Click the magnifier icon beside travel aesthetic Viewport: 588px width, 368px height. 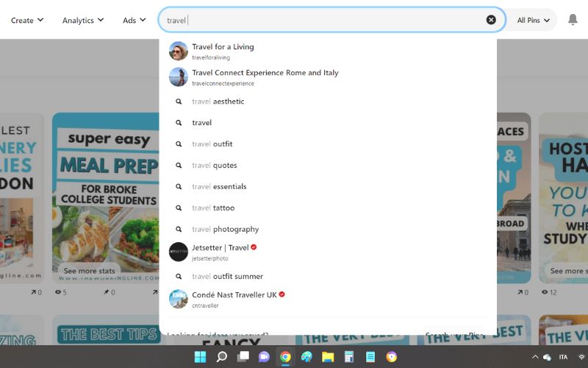(179, 102)
